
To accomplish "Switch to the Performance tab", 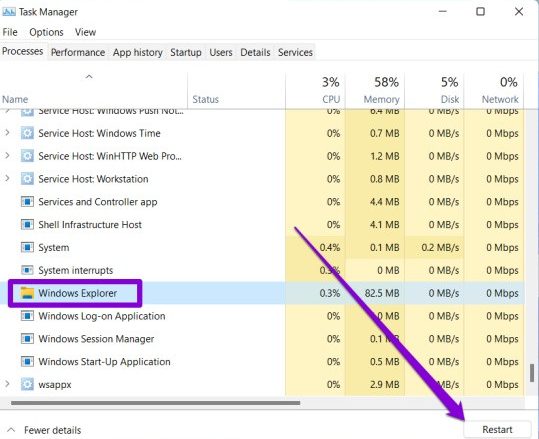I will 78,52.
